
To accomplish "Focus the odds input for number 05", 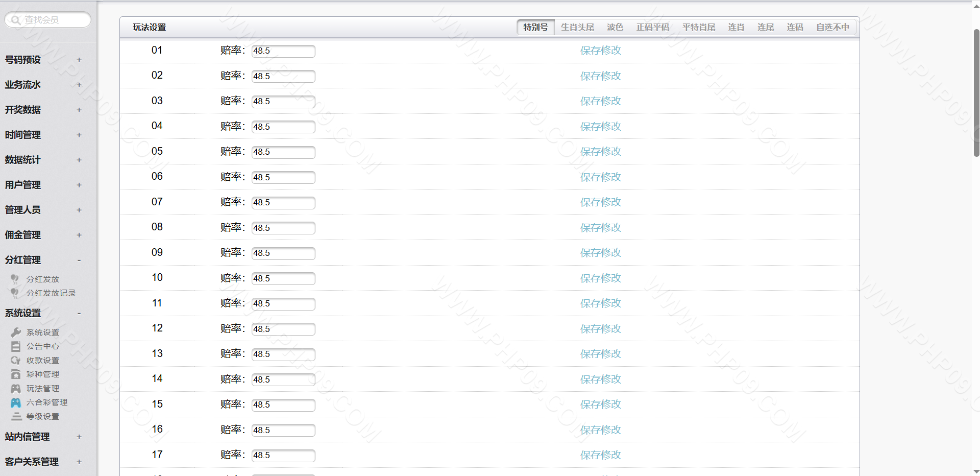I will point(283,152).
